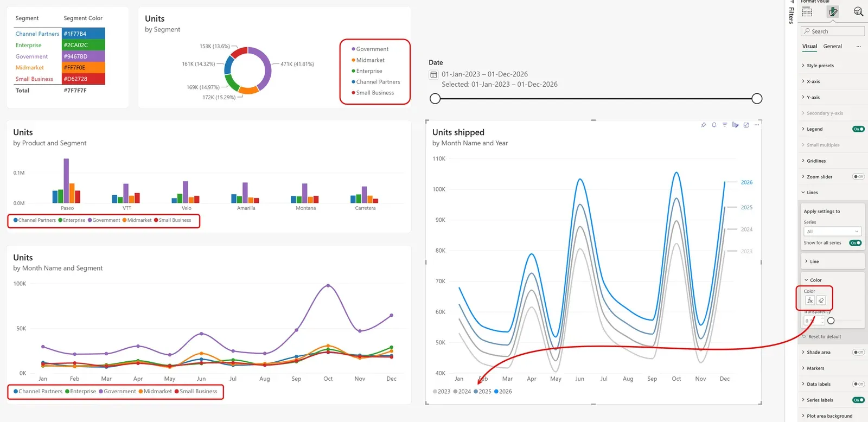Switch to the Visual tab
Image resolution: width=868 pixels, height=422 pixels.
coord(809,47)
